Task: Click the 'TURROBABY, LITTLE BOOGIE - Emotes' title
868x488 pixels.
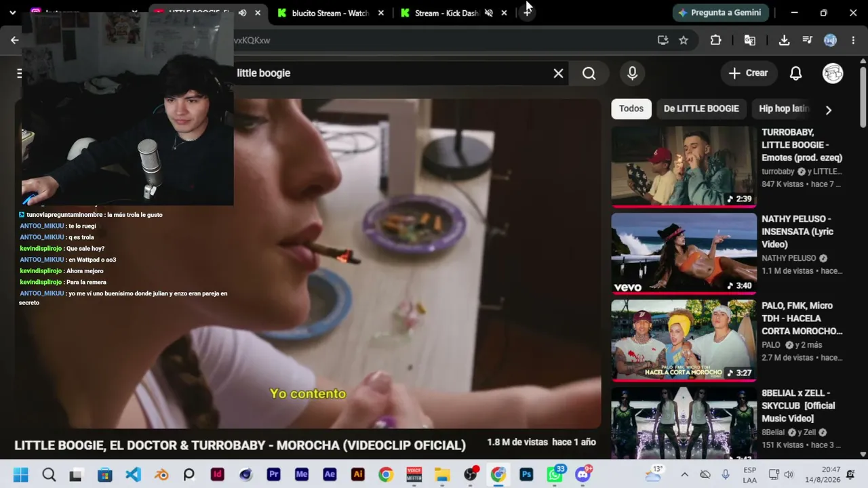Action: [x=802, y=145]
